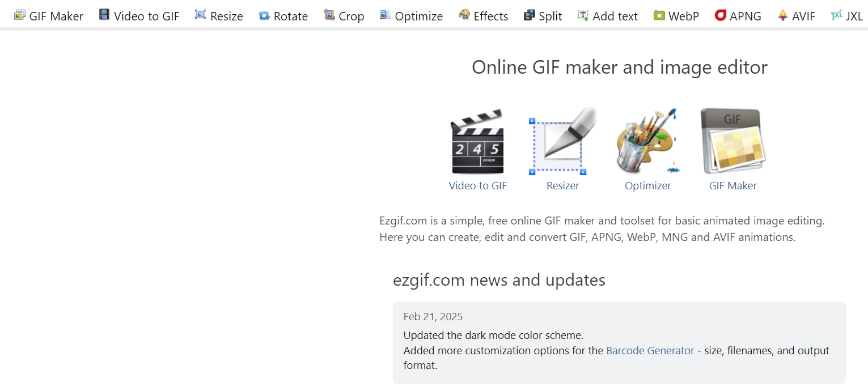The width and height of the screenshot is (868, 386).
Task: Click the Optimize icon in top menu
Action: coord(386,15)
